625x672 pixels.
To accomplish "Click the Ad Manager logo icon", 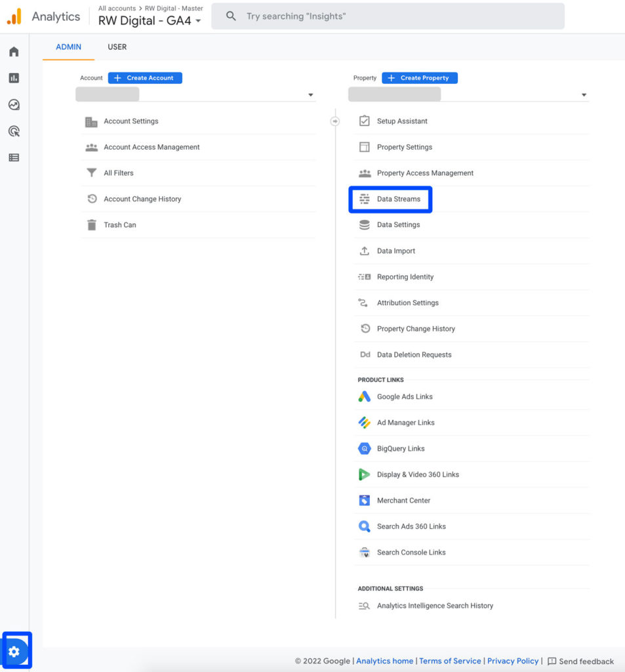I will [364, 423].
